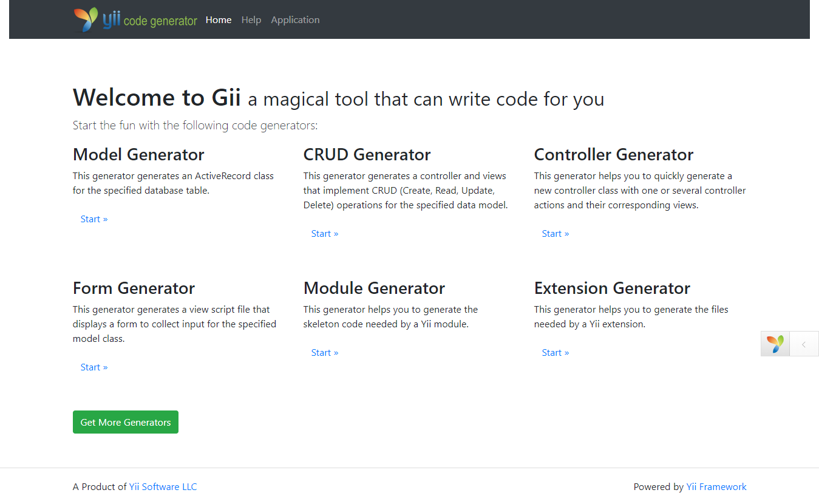Open the Yii Framework footer link
The width and height of the screenshot is (819, 504).
tap(716, 486)
